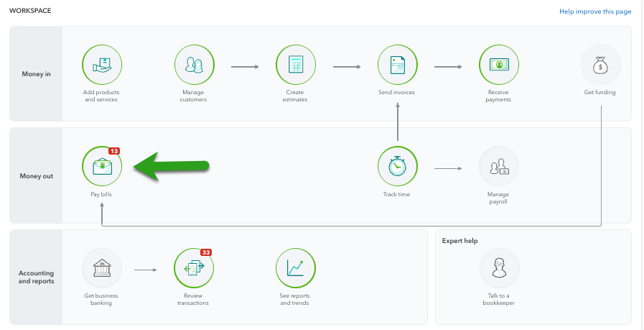The width and height of the screenshot is (644, 330).
Task: Select the Accounting and reports section label
Action: 37,278
